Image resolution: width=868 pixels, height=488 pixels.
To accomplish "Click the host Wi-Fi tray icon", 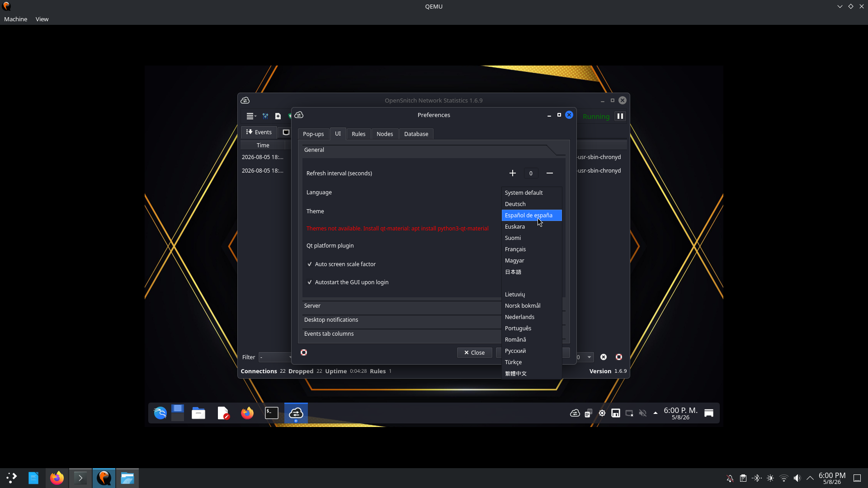I will pyautogui.click(x=784, y=478).
